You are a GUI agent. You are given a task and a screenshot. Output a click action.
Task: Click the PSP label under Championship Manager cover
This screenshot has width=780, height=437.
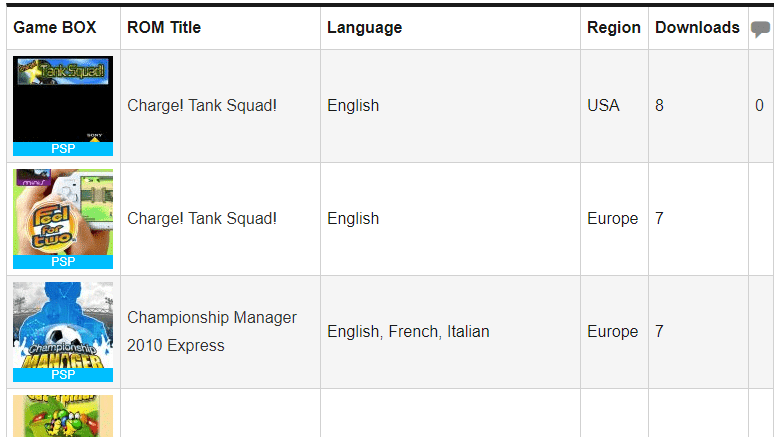click(63, 375)
